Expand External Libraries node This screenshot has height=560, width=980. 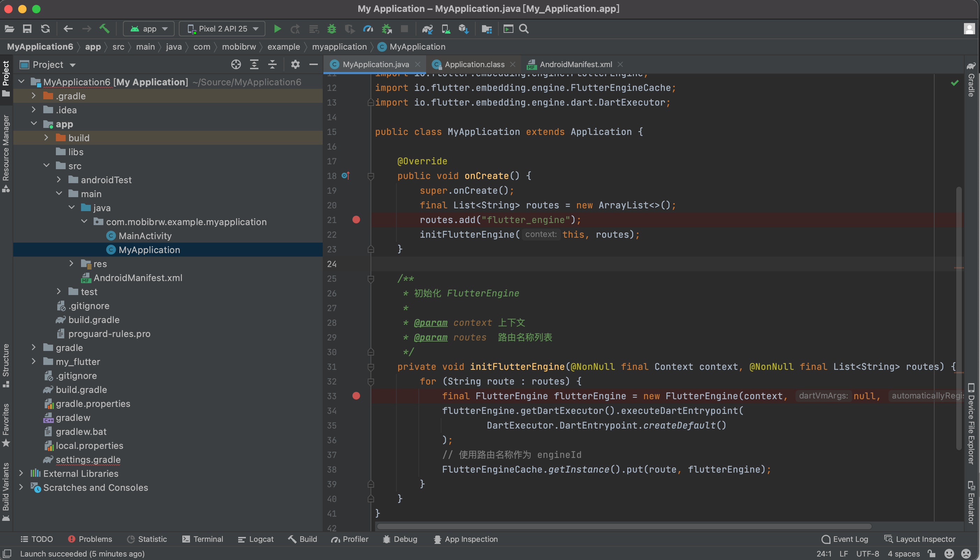[21, 473]
